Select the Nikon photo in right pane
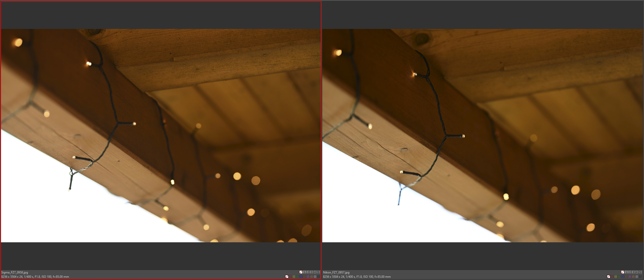This screenshot has height=280, width=644. click(x=483, y=136)
